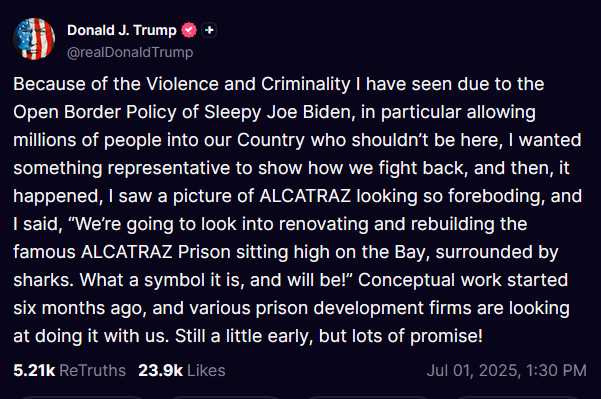This screenshot has height=399, width=601.
Task: Click the line mentioning "ALCATRAZ looking so foreboding"
Action: click(297, 196)
